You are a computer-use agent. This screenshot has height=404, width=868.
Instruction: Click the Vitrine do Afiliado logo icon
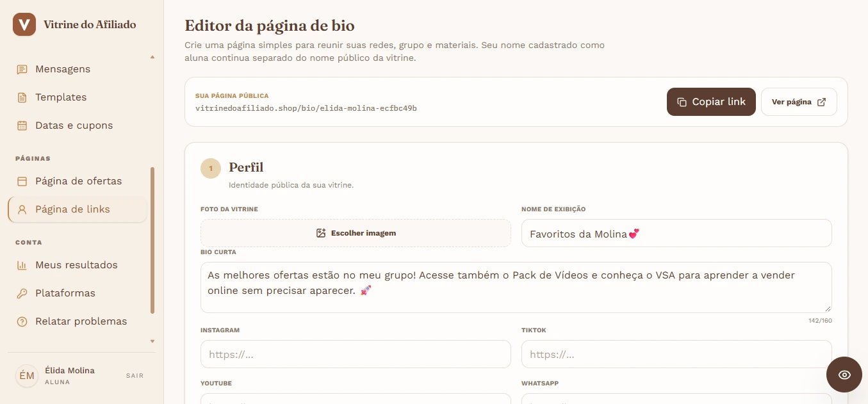coord(24,24)
